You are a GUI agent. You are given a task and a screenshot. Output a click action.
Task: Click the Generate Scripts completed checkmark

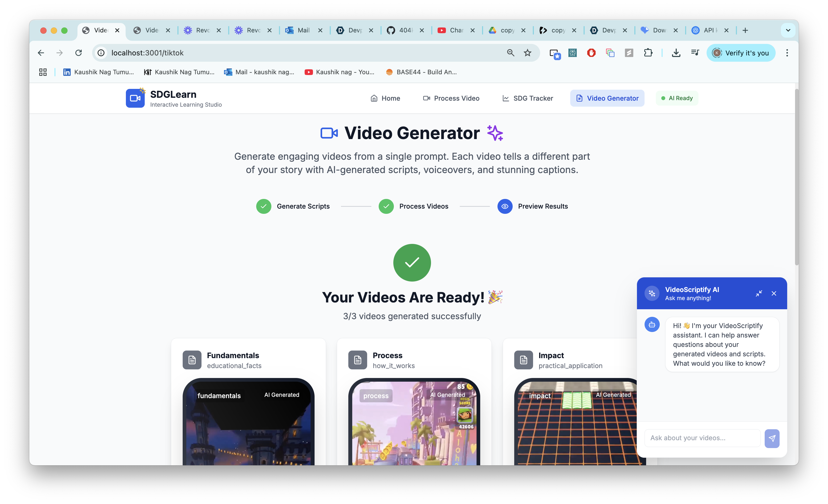click(264, 206)
